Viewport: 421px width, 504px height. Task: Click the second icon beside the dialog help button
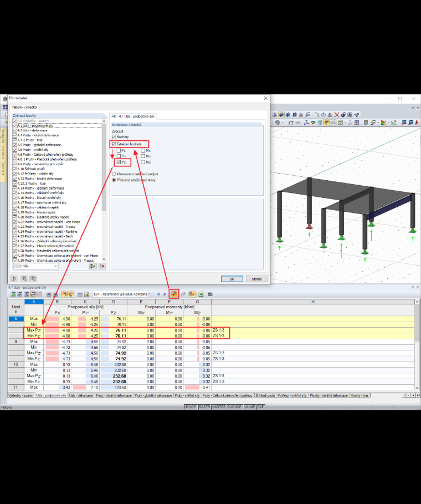pos(24,279)
